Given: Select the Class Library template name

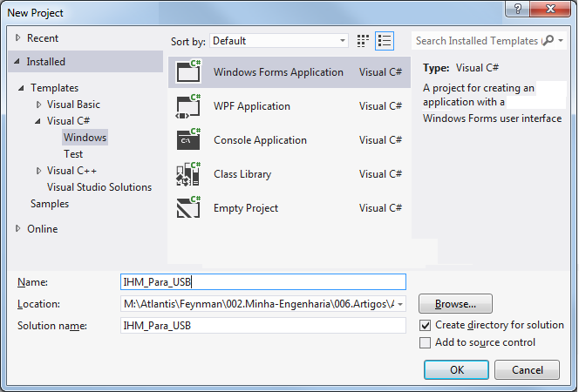Looking at the screenshot, I should point(242,174).
